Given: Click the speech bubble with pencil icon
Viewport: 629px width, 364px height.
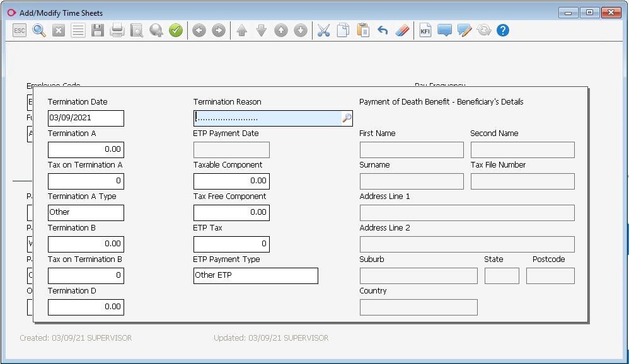Looking at the screenshot, I should coord(465,30).
